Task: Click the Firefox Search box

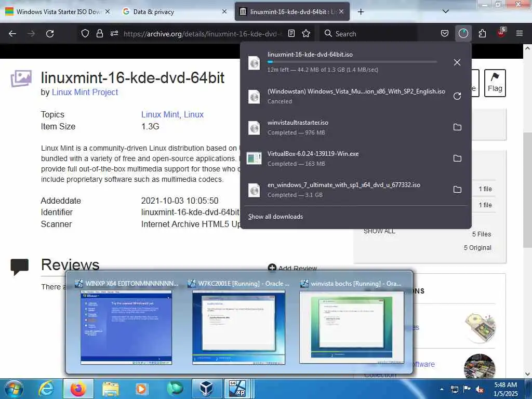Action: tap(368, 34)
